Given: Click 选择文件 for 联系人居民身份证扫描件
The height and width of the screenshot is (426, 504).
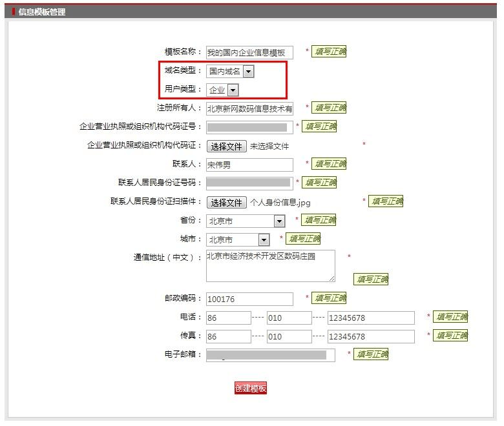Looking at the screenshot, I should [x=226, y=203].
